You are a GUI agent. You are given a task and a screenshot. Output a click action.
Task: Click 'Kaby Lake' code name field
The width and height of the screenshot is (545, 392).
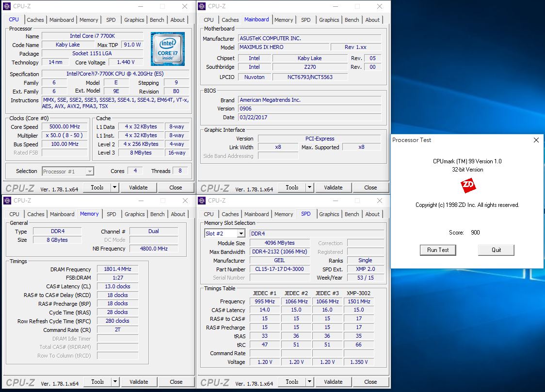[x=68, y=45]
